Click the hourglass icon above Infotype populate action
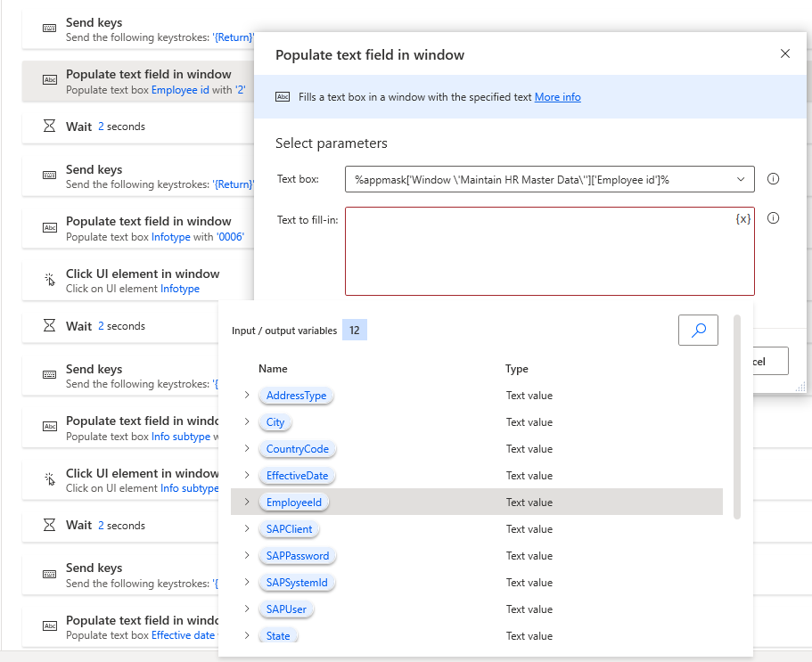This screenshot has height=662, width=812. pos(49,126)
